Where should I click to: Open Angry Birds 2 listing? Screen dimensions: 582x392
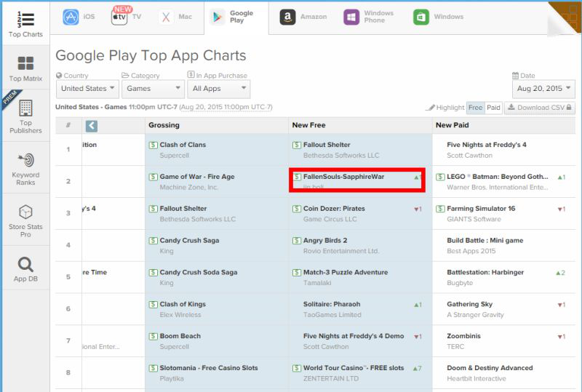(325, 241)
